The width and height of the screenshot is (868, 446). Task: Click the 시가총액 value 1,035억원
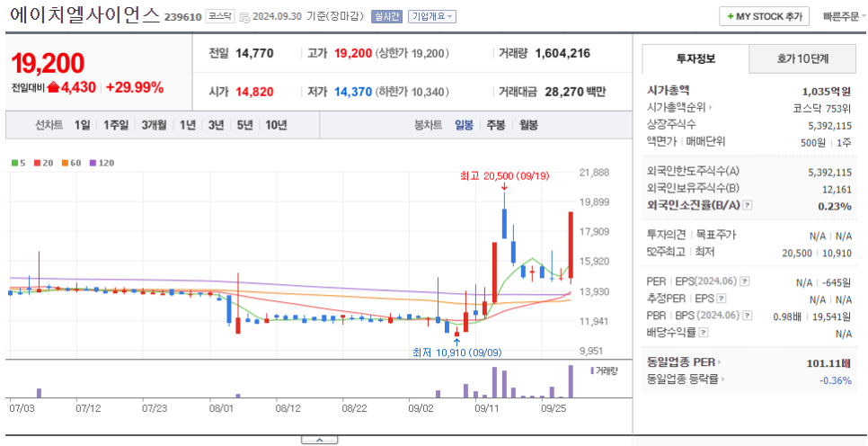coord(827,92)
